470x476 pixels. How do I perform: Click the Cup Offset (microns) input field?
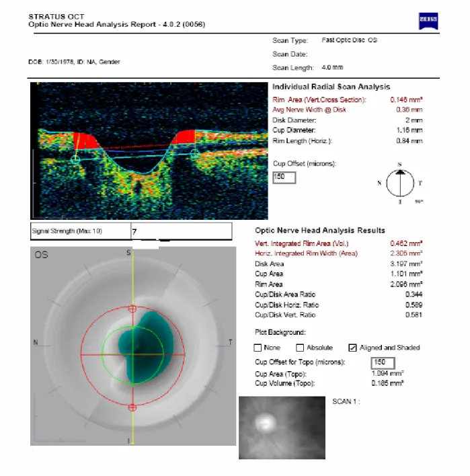pos(284,177)
